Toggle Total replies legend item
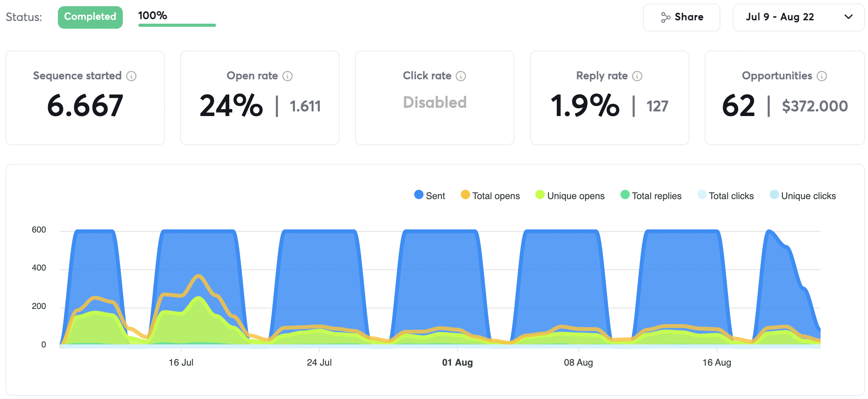868x399 pixels. coord(651,196)
